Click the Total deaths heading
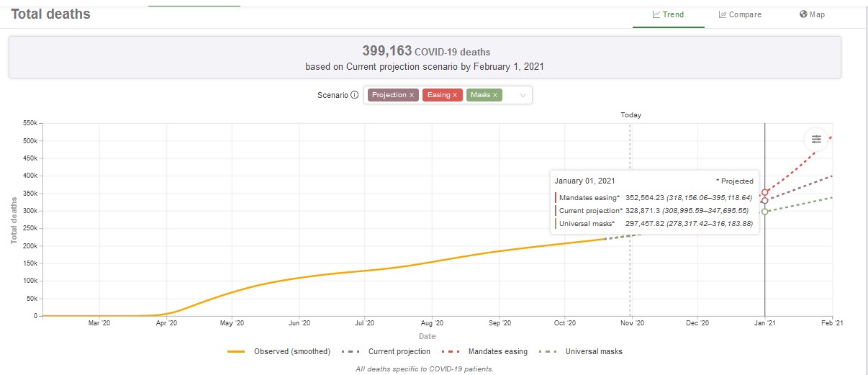This screenshot has width=868, height=375. coord(50,14)
